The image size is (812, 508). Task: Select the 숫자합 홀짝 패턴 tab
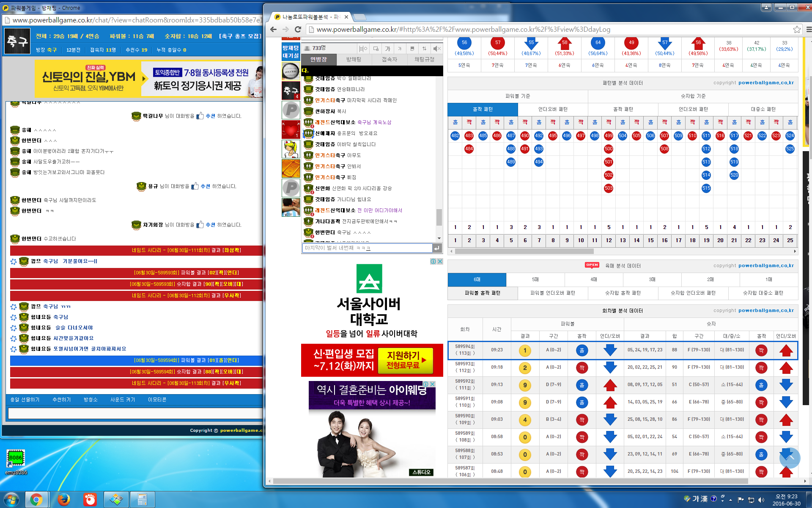coord(623,293)
